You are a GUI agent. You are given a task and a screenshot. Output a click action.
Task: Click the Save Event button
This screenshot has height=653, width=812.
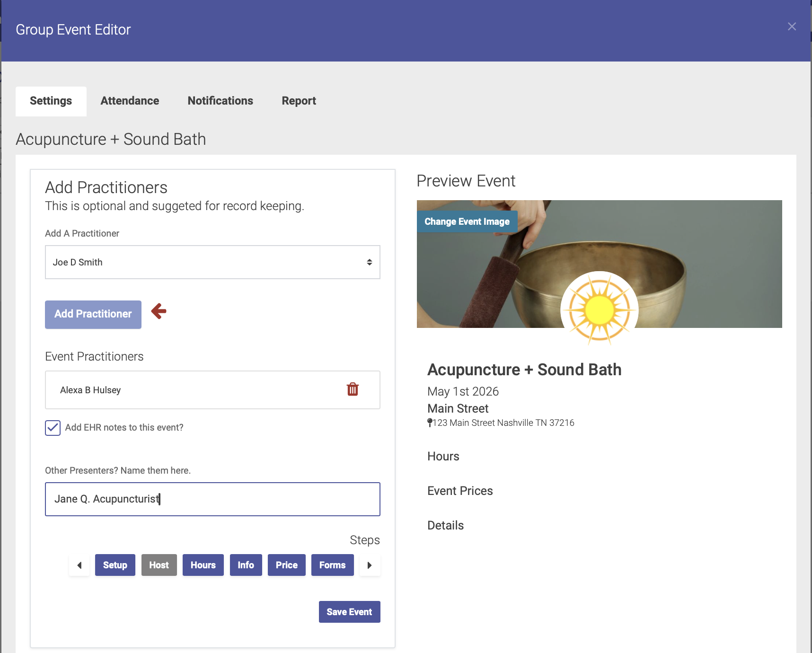(x=349, y=612)
